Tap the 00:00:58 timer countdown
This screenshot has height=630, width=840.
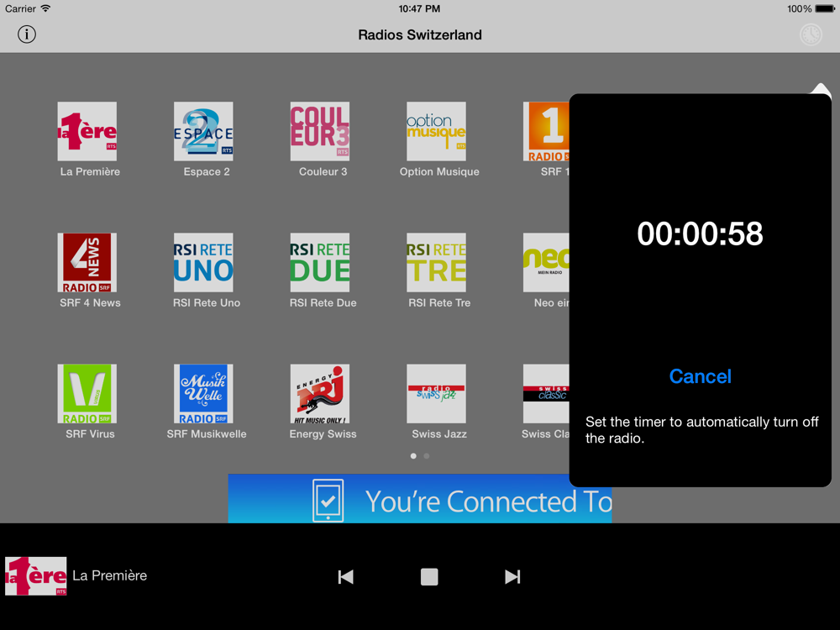701,234
